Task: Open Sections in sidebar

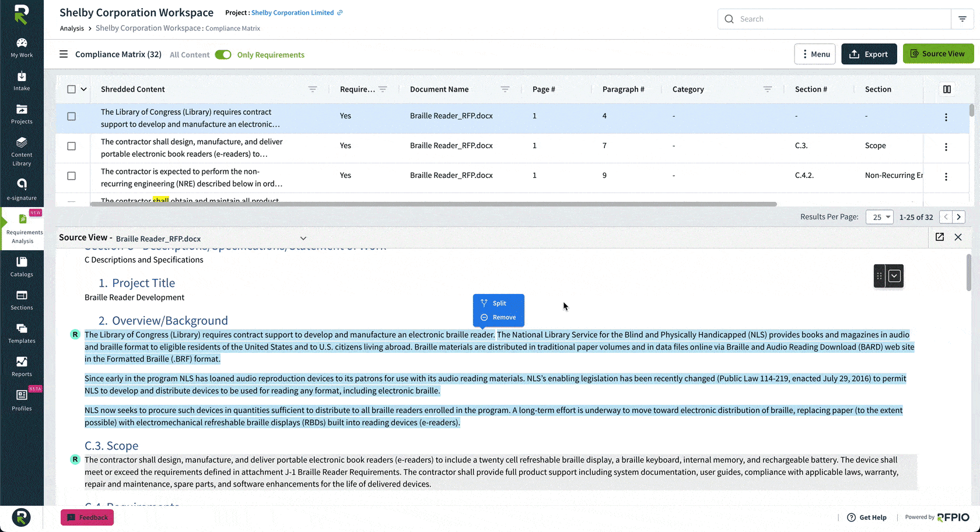Action: click(x=22, y=300)
